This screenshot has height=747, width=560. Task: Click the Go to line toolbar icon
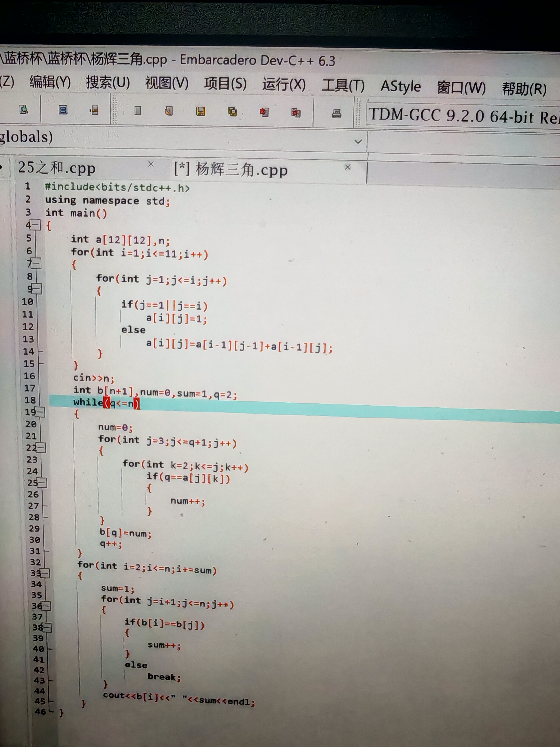click(x=94, y=110)
